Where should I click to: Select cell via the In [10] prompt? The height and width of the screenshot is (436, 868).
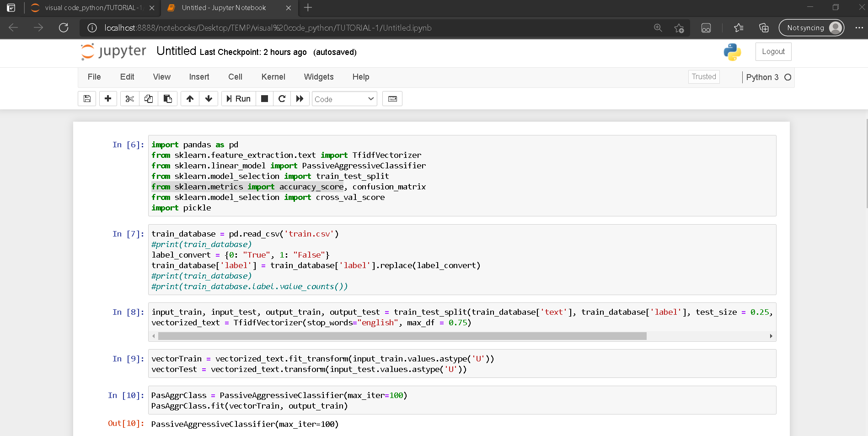point(126,395)
